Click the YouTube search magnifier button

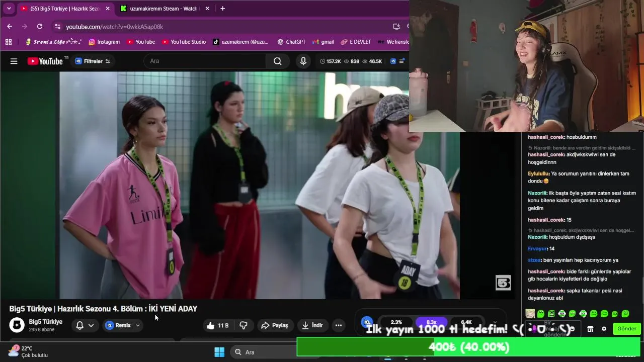[x=278, y=61]
